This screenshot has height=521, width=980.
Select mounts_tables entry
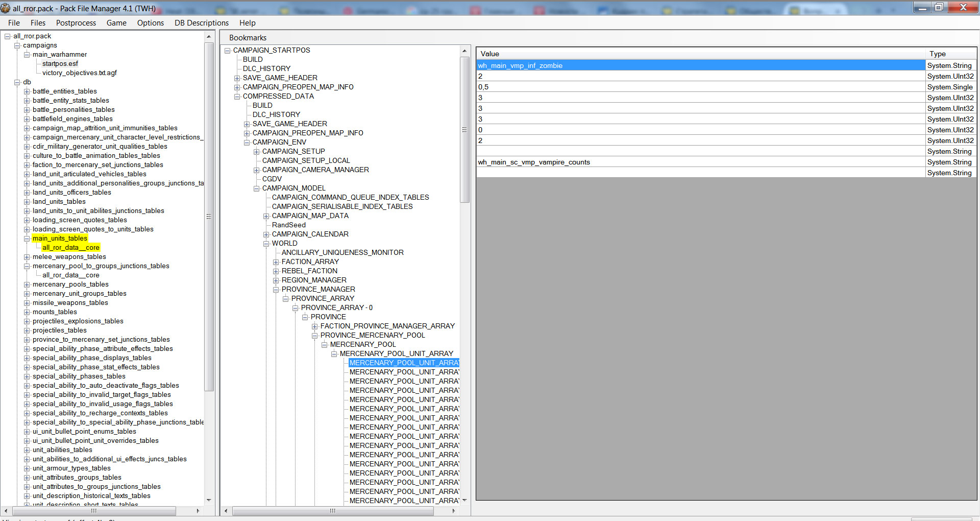[x=55, y=312]
